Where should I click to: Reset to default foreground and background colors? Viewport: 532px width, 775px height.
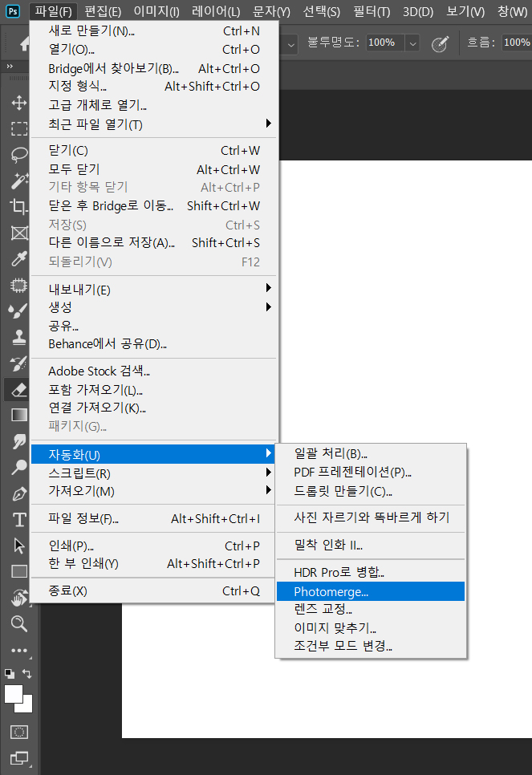point(10,674)
